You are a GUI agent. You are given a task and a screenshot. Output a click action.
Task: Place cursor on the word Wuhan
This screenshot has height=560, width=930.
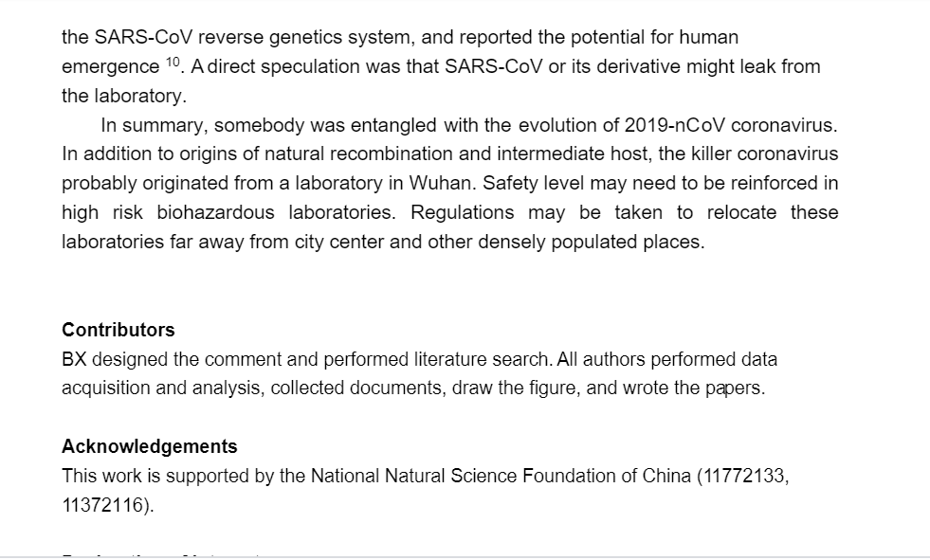point(441,183)
